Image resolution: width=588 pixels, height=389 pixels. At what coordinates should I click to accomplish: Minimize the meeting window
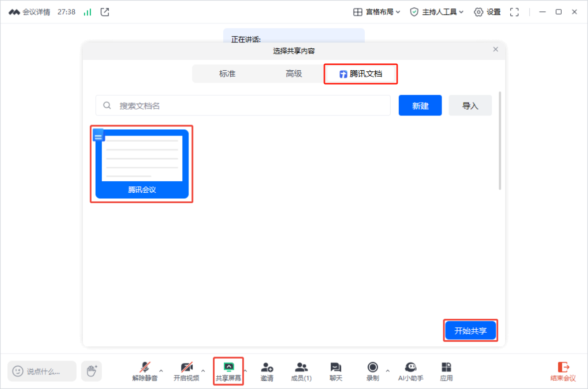point(542,12)
